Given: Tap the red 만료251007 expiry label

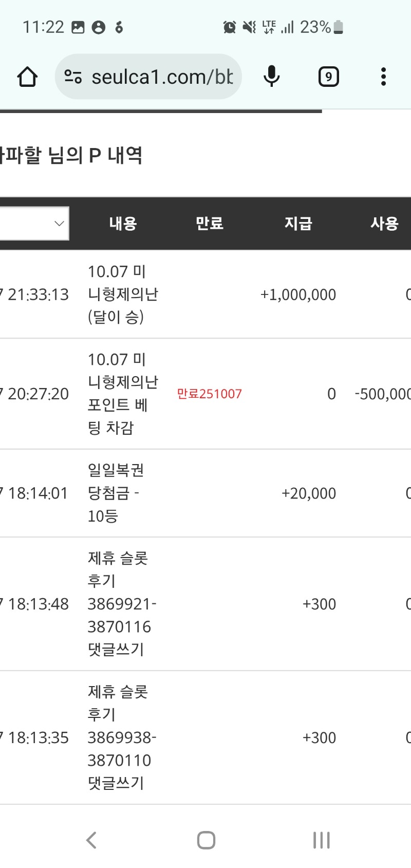Looking at the screenshot, I should [x=209, y=394].
